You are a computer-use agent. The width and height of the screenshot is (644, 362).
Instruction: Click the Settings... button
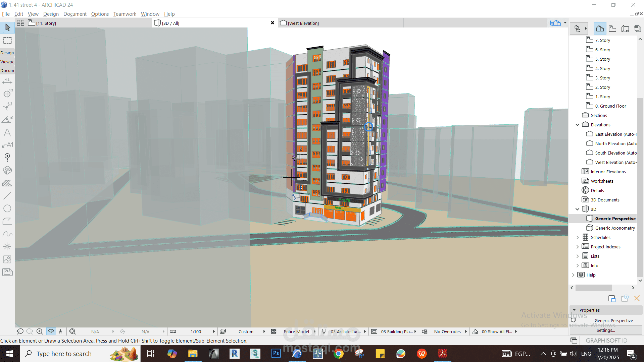tap(606, 330)
